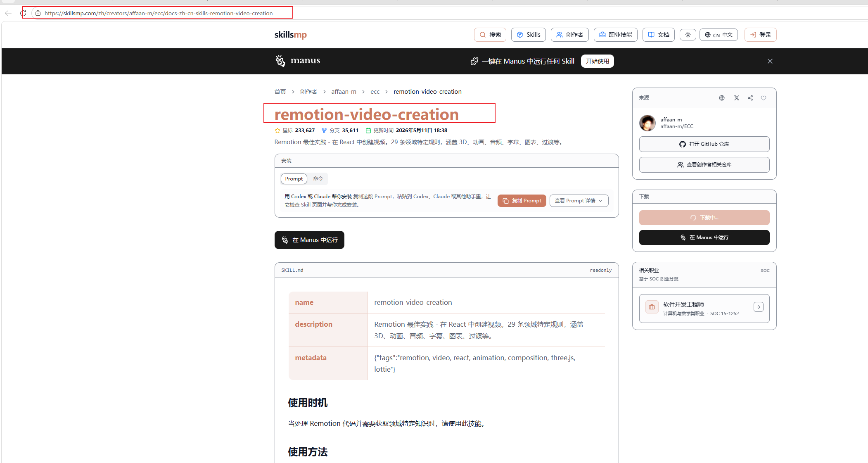Click the arrow icon on the 软件开发工程师 card

tap(759, 307)
